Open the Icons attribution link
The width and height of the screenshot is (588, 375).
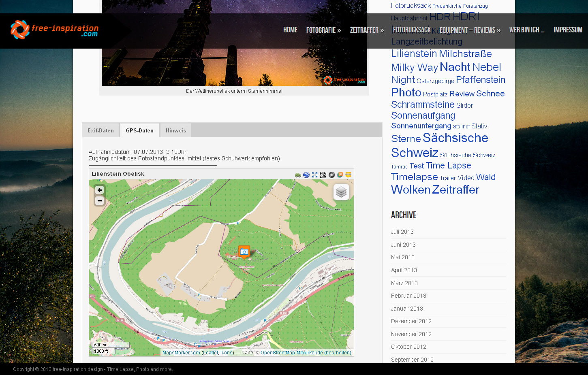227,353
